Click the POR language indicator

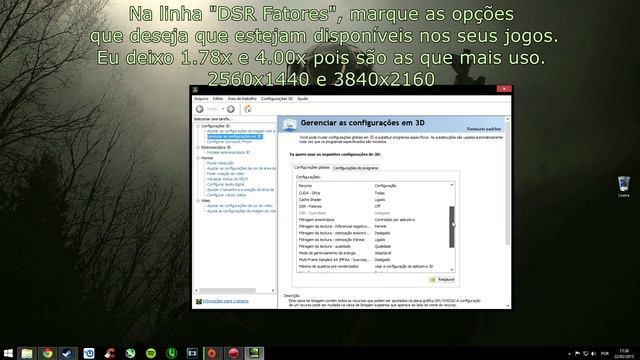pyautogui.click(x=604, y=353)
